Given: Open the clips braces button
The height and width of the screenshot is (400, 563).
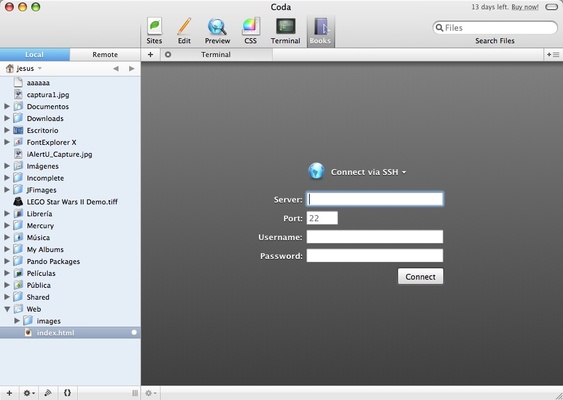Looking at the screenshot, I should (67, 393).
